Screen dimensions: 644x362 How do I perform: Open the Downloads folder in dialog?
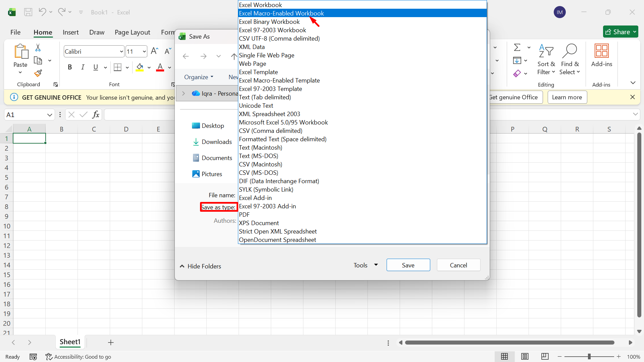pyautogui.click(x=212, y=142)
